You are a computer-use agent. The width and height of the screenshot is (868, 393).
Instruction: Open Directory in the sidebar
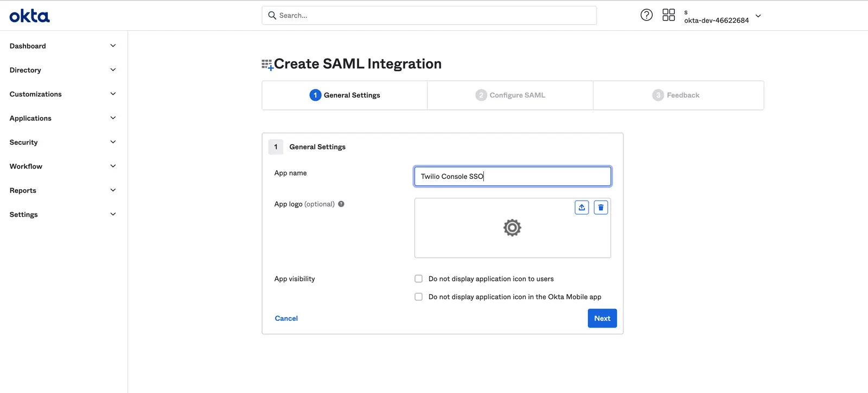click(25, 70)
